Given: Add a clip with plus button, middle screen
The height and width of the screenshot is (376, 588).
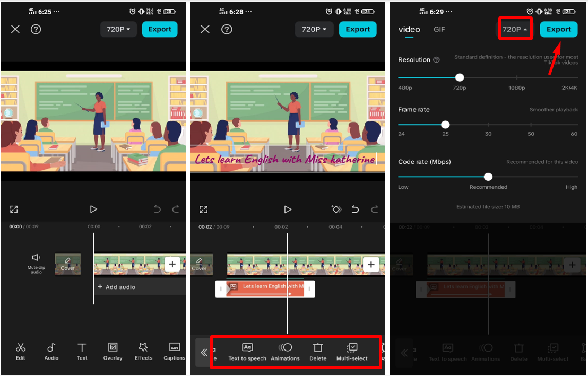Looking at the screenshot, I should pos(371,264).
